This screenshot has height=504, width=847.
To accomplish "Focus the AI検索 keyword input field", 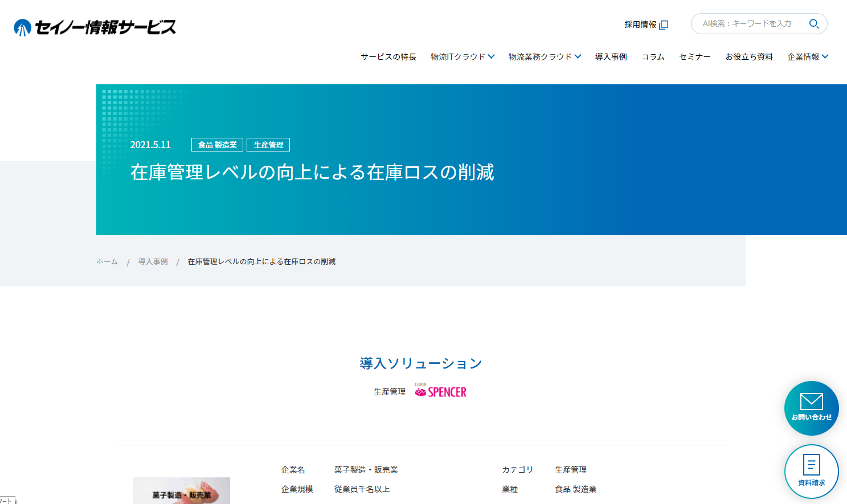I will click(747, 23).
